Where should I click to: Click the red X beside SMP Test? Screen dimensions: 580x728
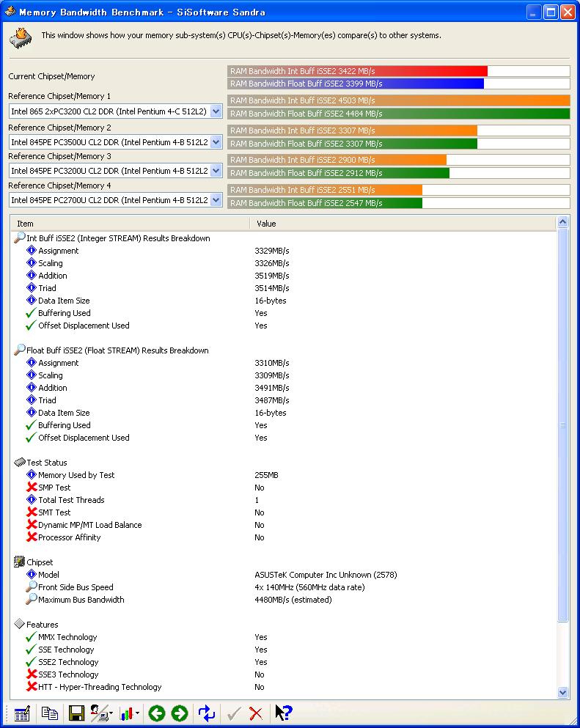(32, 487)
